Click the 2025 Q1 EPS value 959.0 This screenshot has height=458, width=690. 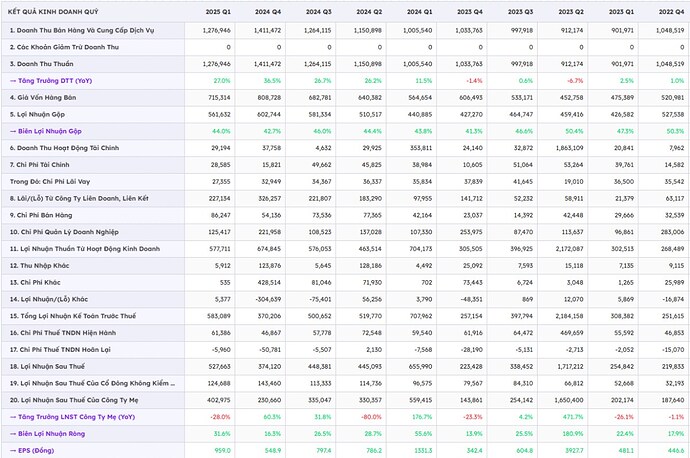click(221, 449)
